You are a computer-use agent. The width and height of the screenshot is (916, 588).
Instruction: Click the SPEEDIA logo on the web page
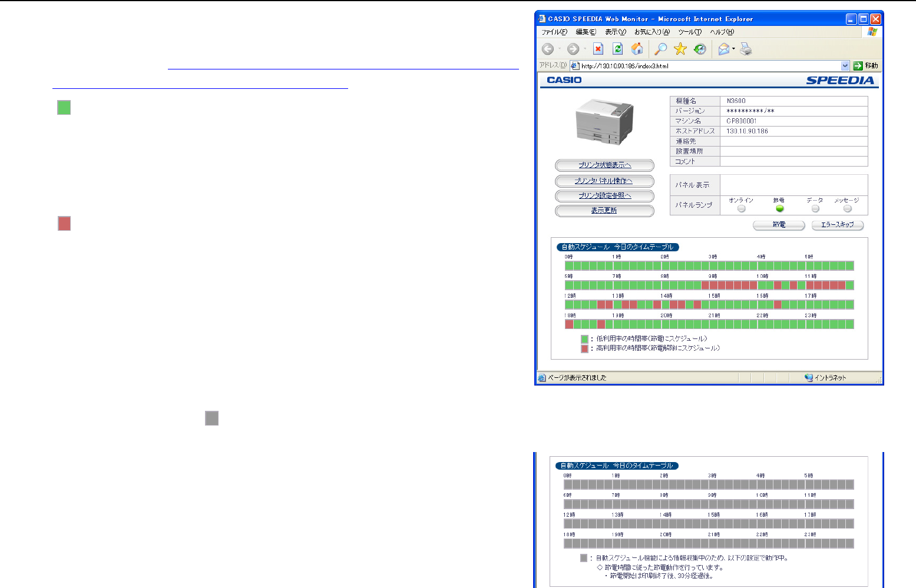pos(840,80)
